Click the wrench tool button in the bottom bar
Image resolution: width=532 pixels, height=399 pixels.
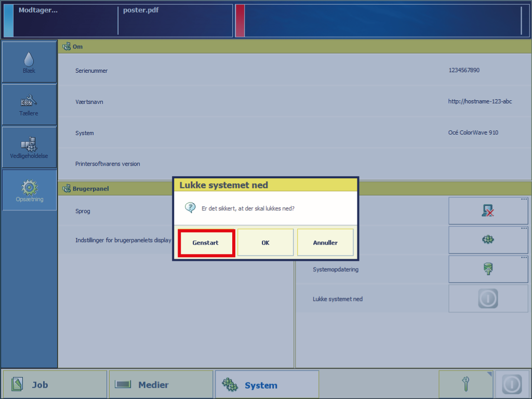click(x=466, y=384)
